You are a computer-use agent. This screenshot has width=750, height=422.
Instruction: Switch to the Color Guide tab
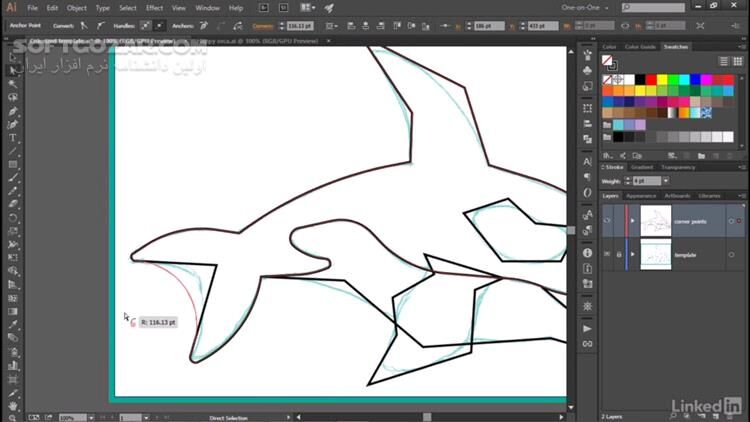(x=641, y=46)
